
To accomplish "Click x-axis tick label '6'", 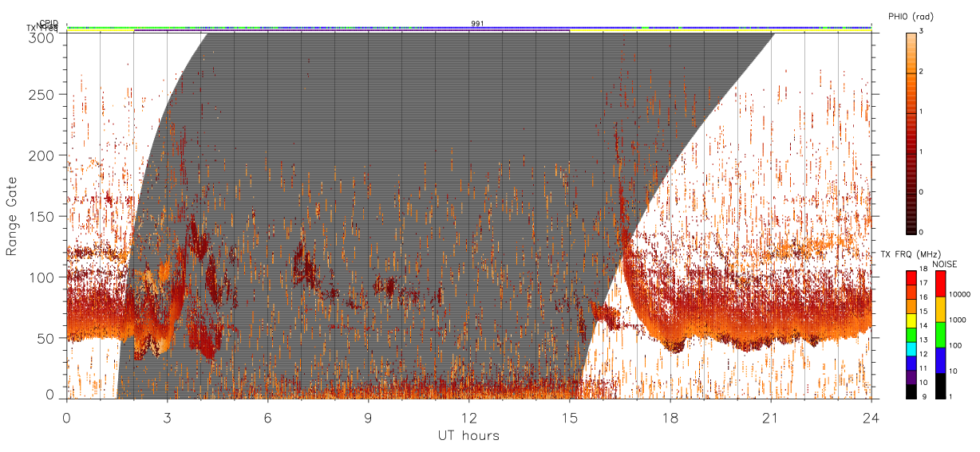I will coord(267,417).
